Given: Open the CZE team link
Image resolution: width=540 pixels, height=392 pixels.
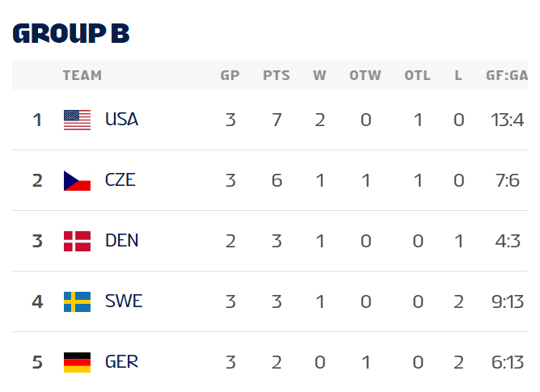Looking at the screenshot, I should point(120,180).
